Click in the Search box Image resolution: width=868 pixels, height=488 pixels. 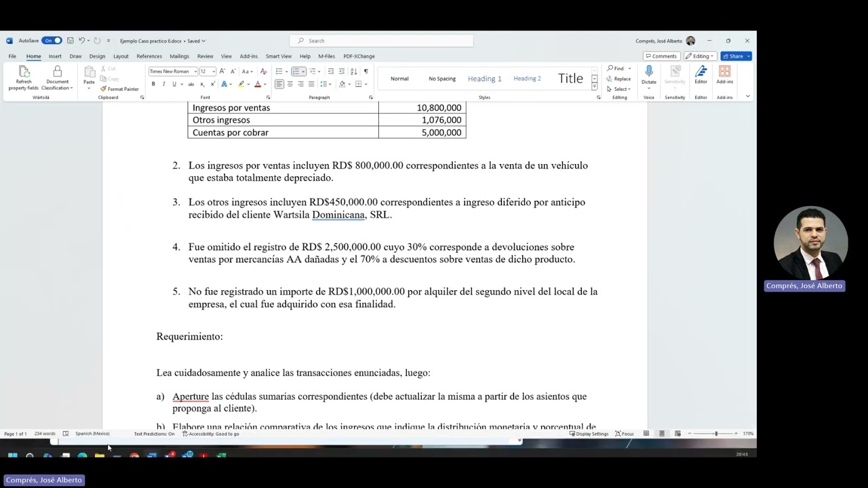point(381,41)
